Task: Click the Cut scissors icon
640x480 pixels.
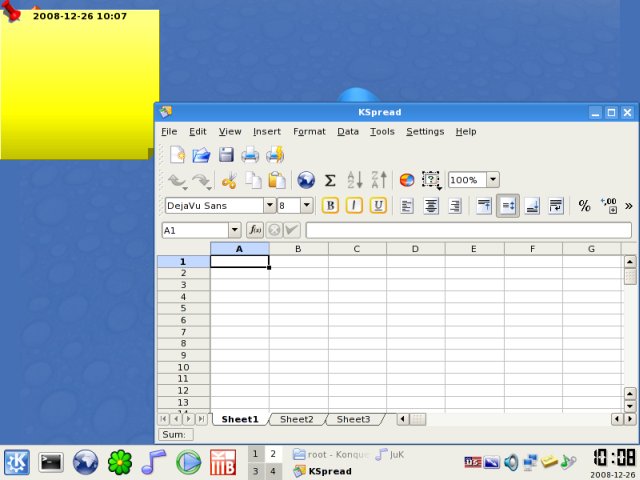Action: coord(229,180)
